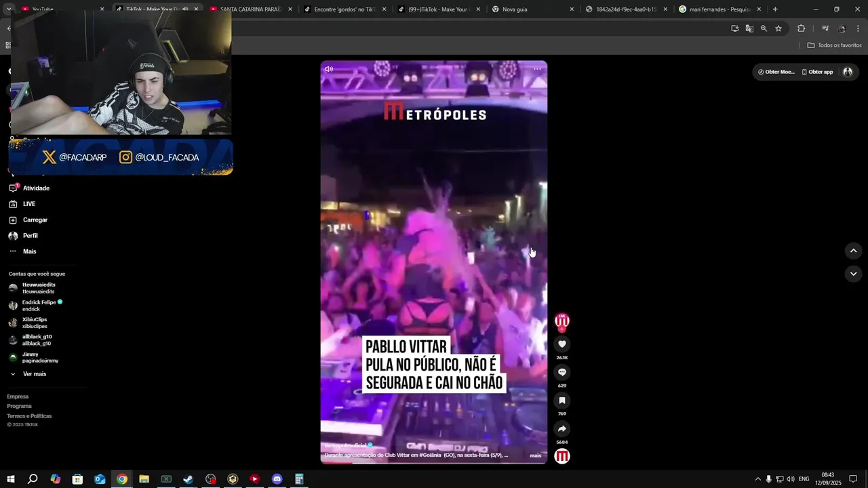868x488 pixels.
Task: Show hidden tray icons chevron
Action: click(x=757, y=479)
